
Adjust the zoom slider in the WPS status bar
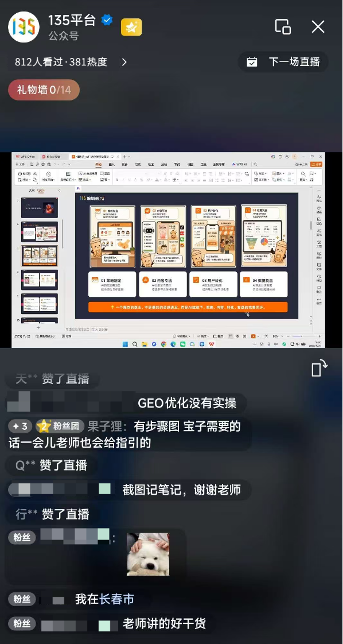(303, 336)
